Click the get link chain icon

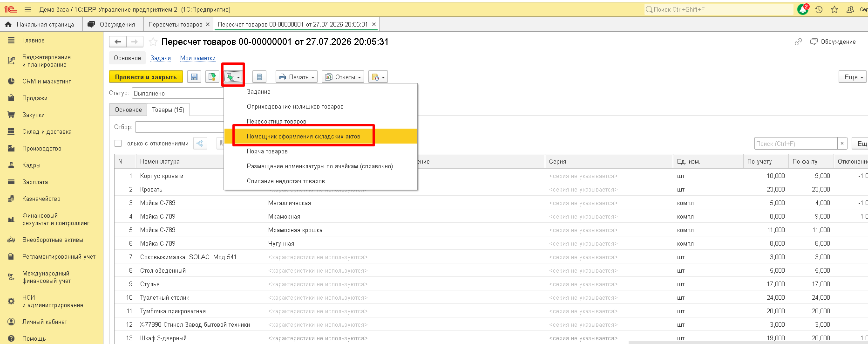coord(798,42)
